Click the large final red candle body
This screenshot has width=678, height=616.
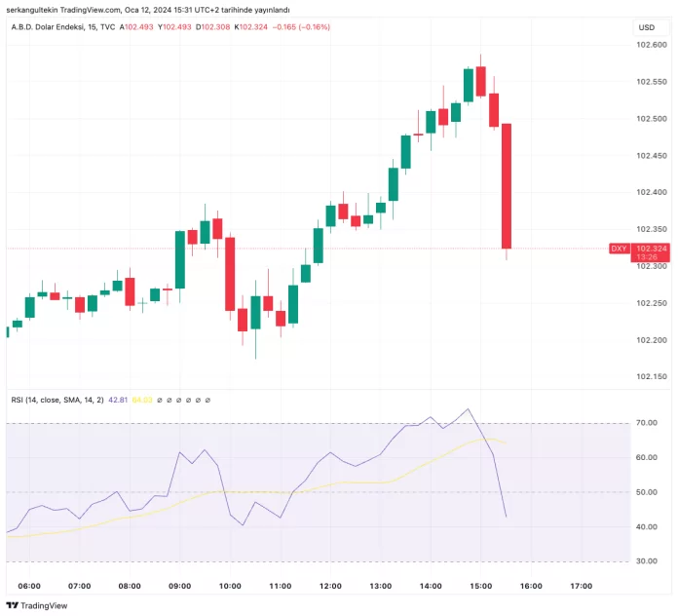tap(507, 185)
